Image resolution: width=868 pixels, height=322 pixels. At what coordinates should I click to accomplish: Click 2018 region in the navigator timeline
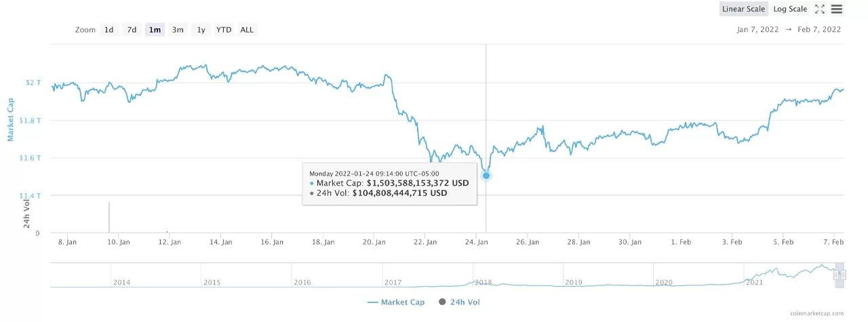(x=484, y=282)
